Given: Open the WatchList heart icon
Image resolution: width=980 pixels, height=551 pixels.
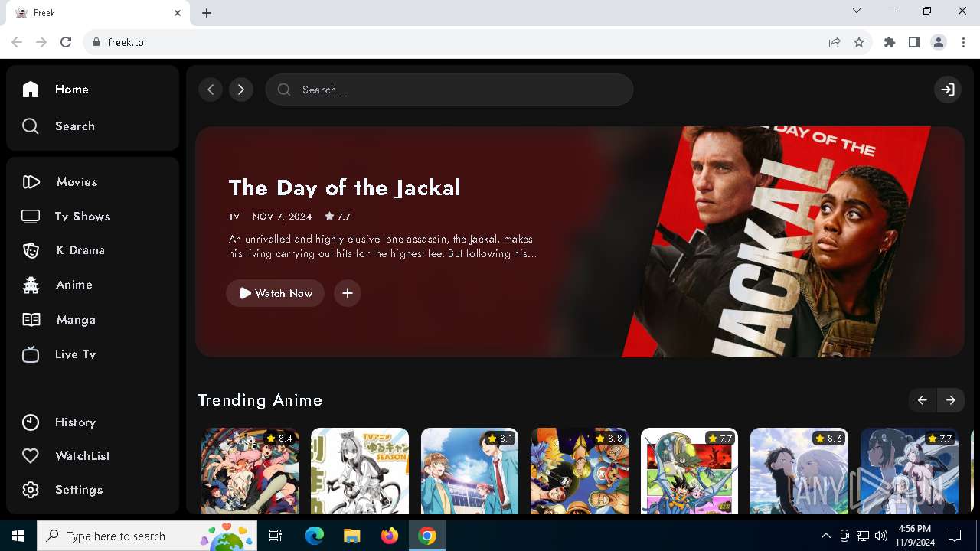Looking at the screenshot, I should pos(31,456).
